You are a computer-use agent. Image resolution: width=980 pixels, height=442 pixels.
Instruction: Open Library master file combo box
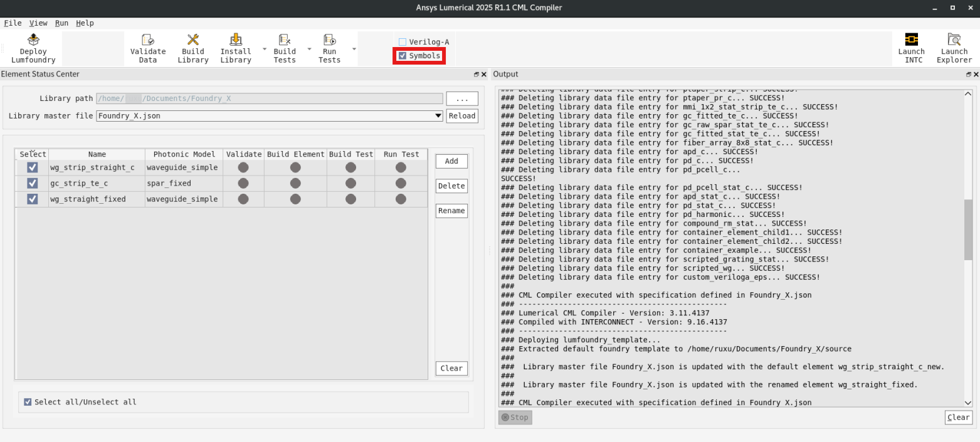point(270,116)
